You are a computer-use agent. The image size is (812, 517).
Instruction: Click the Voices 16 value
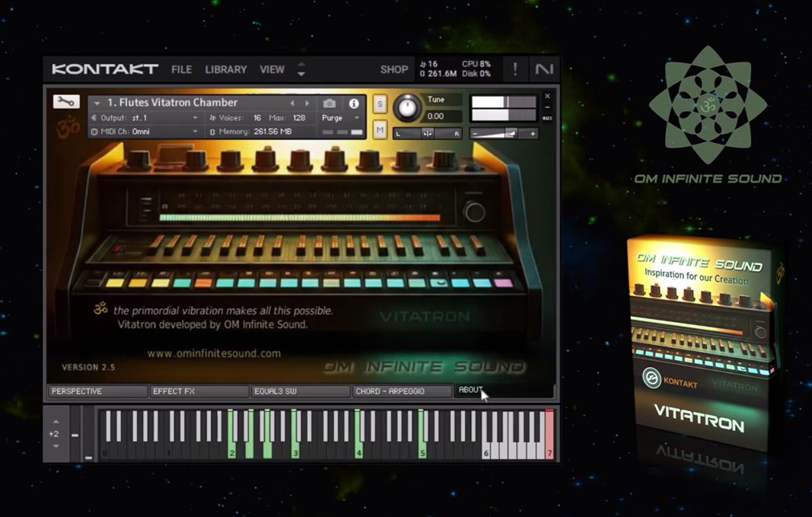tap(257, 118)
